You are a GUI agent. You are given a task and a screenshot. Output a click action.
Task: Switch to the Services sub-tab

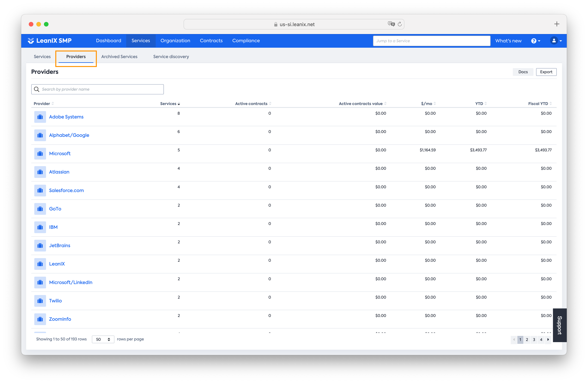[42, 57]
